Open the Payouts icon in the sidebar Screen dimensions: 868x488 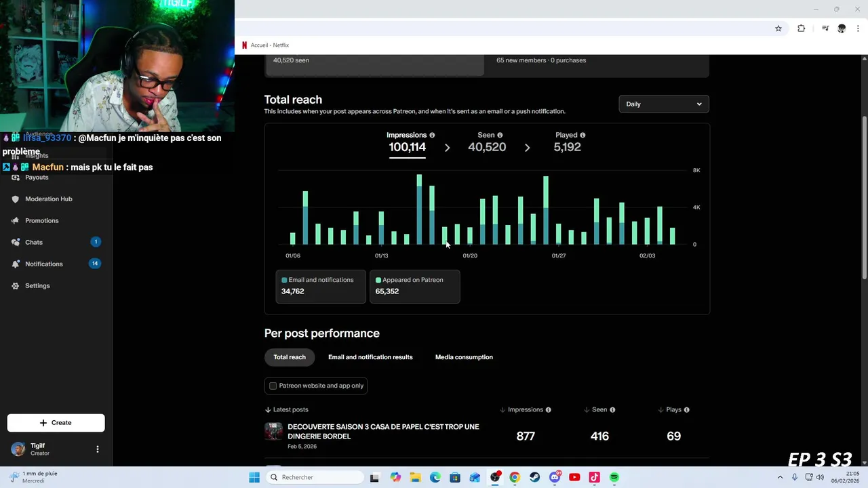15,178
